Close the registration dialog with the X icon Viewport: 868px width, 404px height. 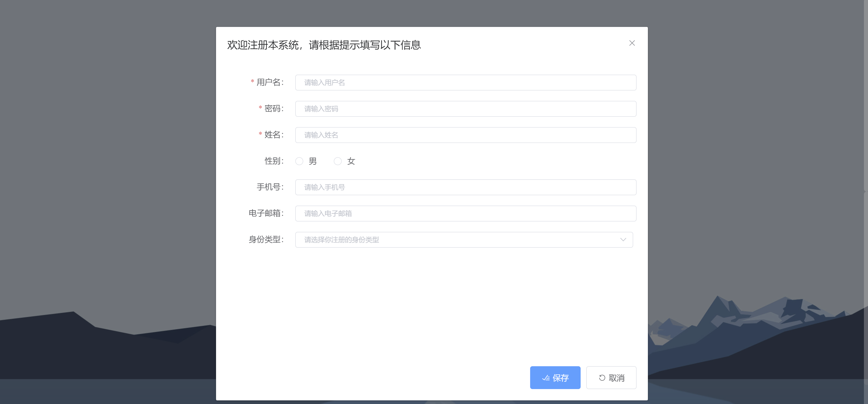coord(632,43)
